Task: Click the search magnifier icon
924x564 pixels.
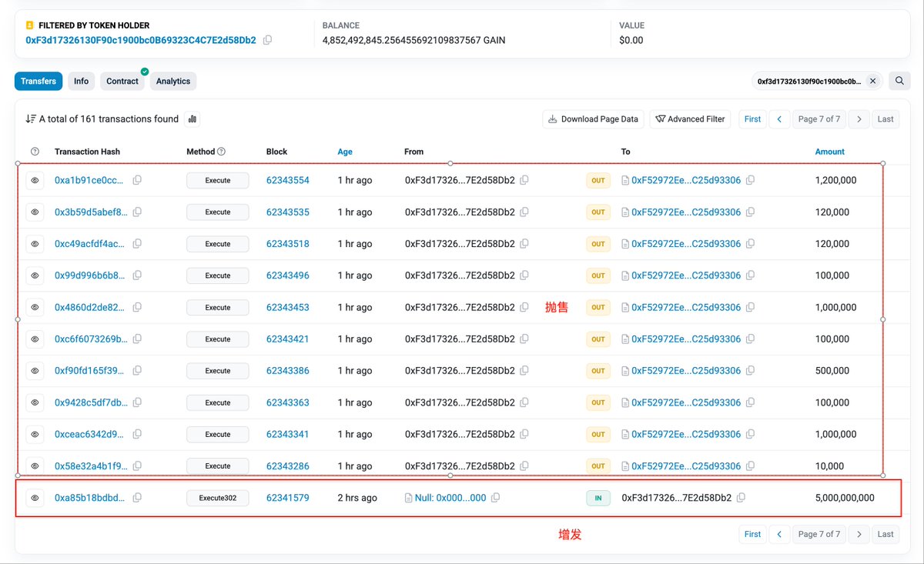Action: coord(899,81)
